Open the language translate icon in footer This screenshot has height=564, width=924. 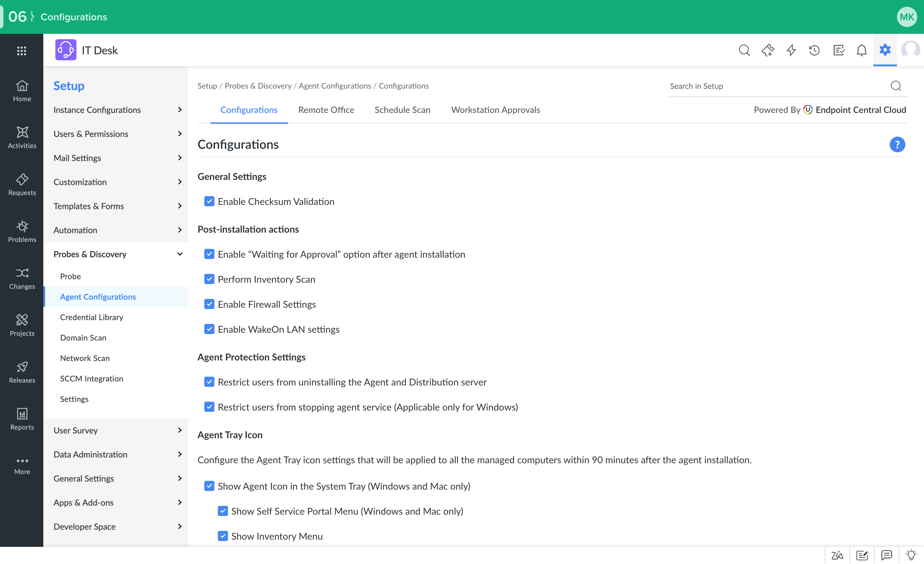coord(837,555)
